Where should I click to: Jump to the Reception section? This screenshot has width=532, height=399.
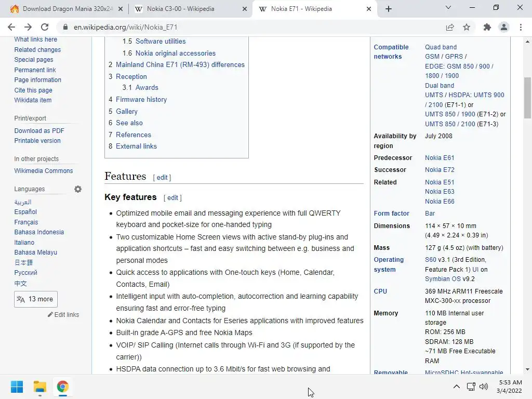click(131, 77)
